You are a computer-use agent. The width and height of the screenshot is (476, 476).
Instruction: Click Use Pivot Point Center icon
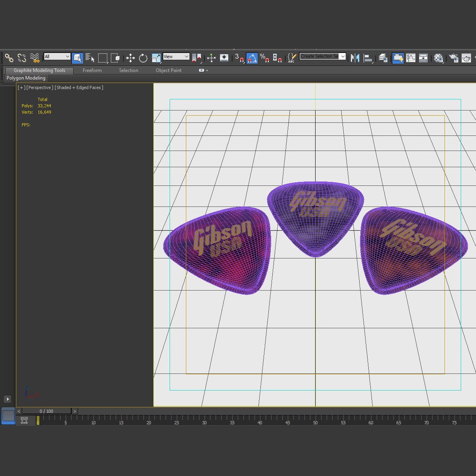197,58
